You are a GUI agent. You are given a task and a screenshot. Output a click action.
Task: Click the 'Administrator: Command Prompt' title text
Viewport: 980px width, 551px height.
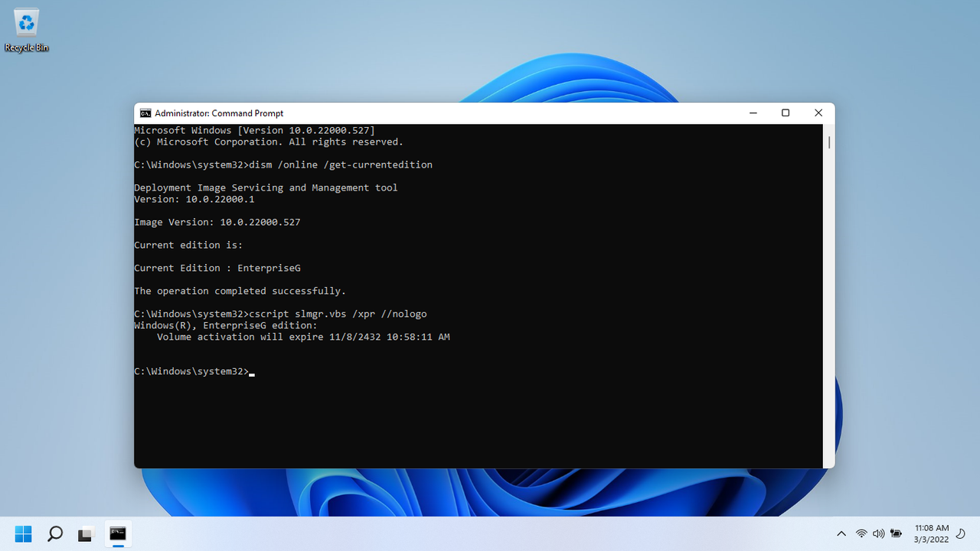point(219,113)
